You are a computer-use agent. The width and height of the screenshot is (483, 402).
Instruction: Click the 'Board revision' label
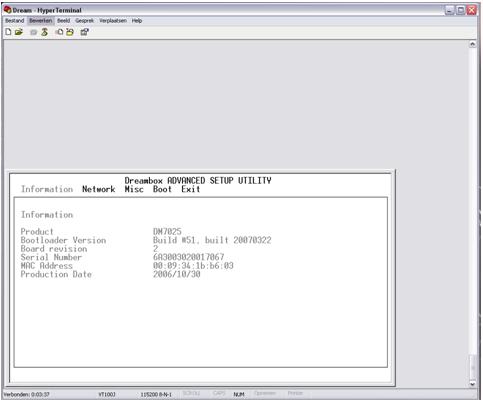pyautogui.click(x=54, y=249)
